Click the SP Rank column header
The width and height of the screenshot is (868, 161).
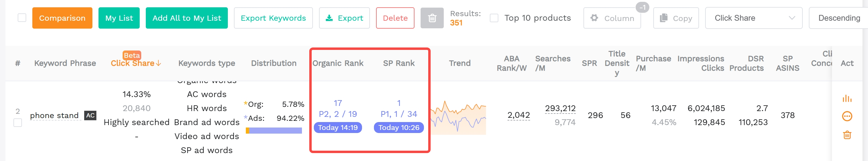399,63
